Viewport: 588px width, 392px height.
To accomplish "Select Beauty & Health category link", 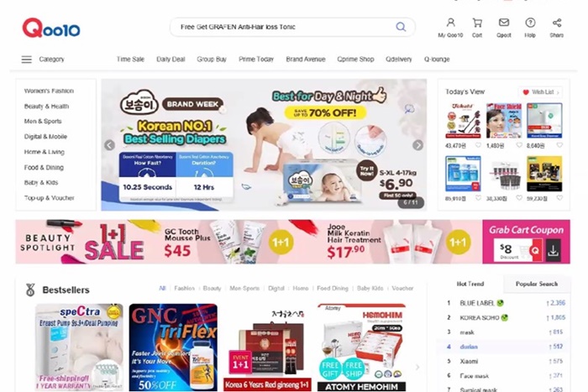I will pos(46,106).
